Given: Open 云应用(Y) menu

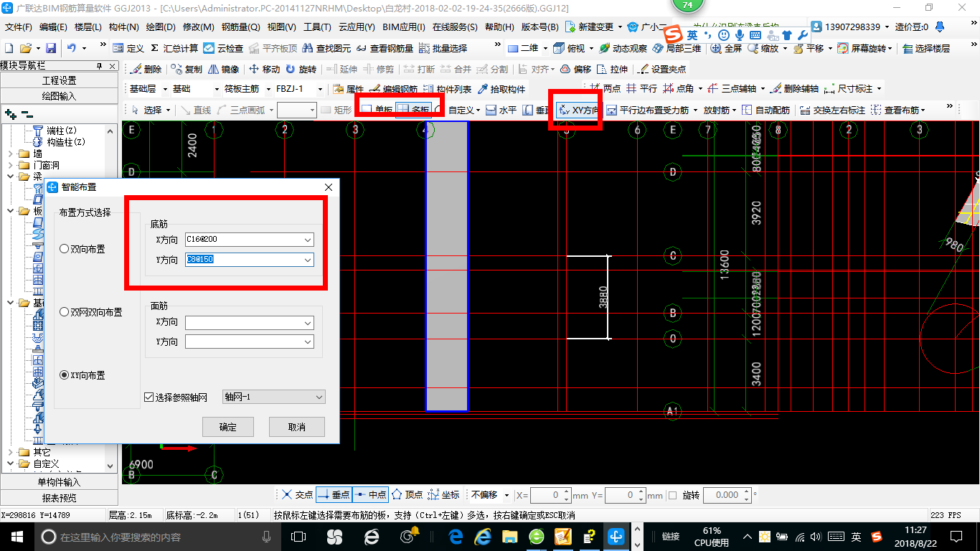Looking at the screenshot, I should (x=357, y=27).
